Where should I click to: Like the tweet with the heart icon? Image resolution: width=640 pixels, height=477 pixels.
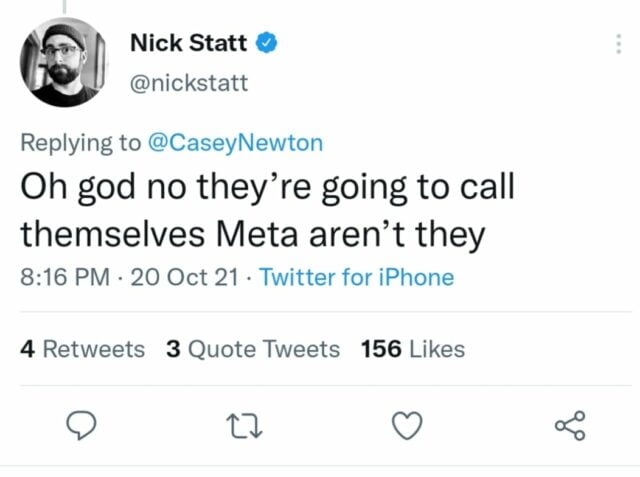tap(405, 427)
